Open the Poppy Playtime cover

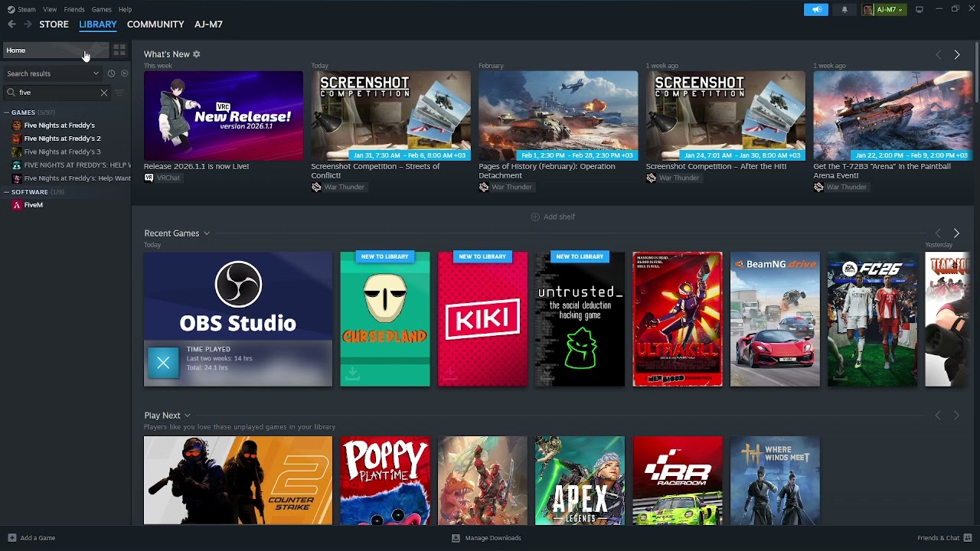click(385, 481)
